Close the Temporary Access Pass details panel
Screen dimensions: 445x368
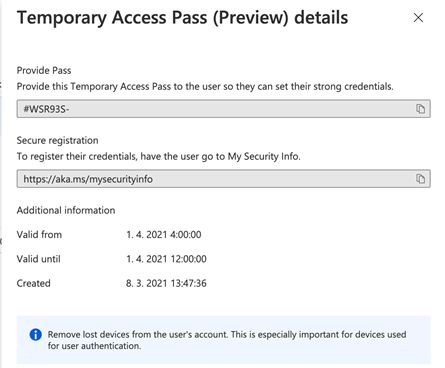(418, 18)
